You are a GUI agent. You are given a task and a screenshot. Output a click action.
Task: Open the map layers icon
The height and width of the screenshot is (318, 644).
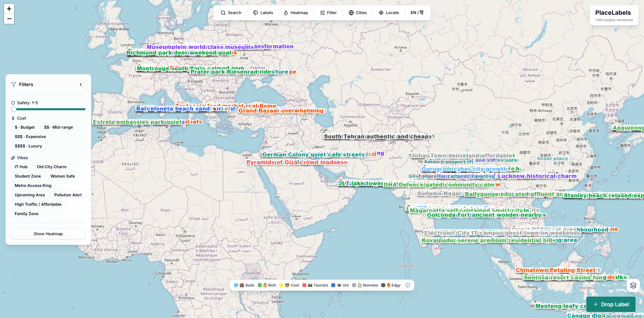coord(633,285)
